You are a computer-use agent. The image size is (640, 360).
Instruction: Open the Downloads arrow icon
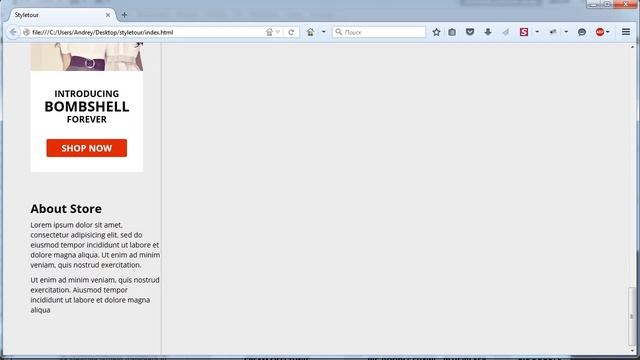click(x=488, y=32)
